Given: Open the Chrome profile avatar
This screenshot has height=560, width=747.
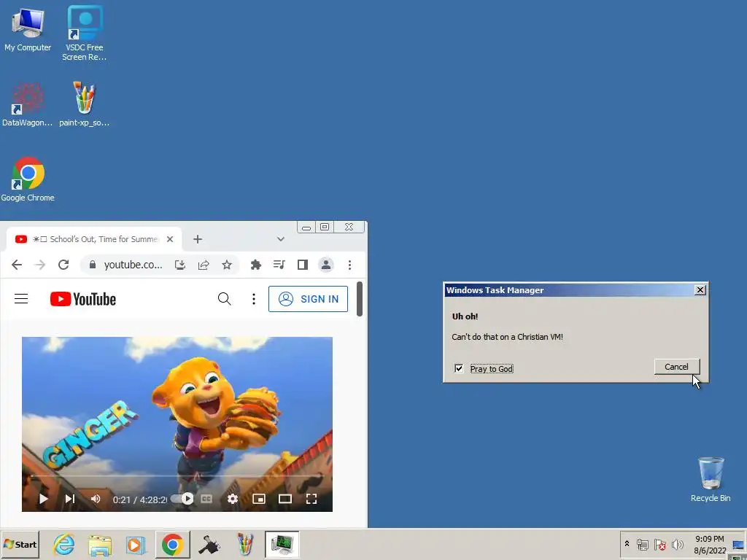Looking at the screenshot, I should [326, 265].
